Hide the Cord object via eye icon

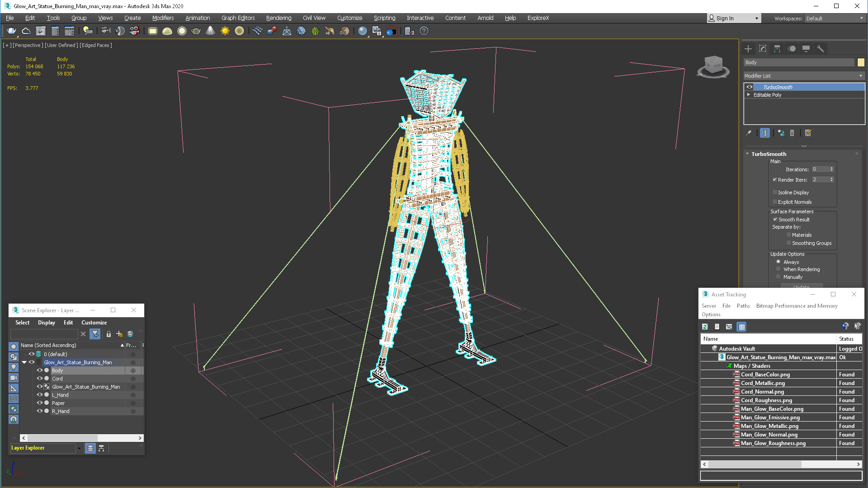[x=39, y=379]
